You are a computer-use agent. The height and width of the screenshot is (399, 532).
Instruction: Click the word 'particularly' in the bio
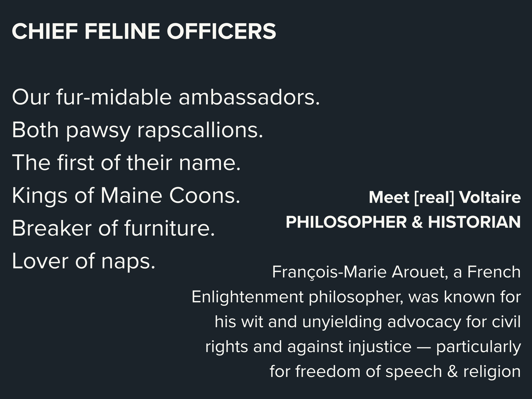[478, 346]
